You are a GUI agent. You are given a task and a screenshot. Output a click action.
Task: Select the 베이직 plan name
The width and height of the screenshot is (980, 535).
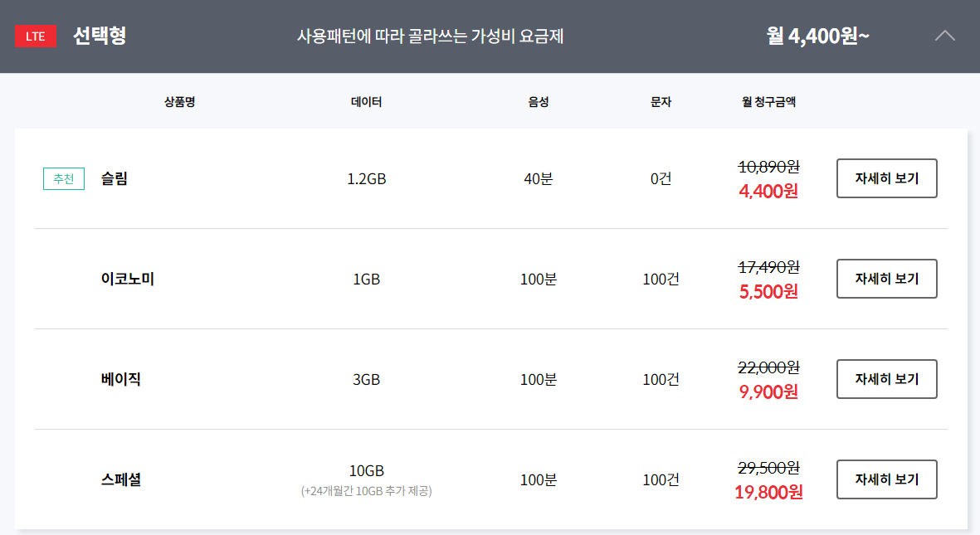[120, 379]
